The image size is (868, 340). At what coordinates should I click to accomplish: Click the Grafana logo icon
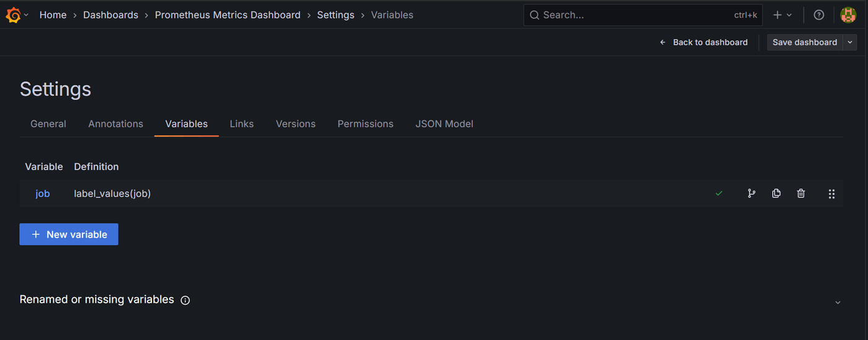(x=13, y=15)
